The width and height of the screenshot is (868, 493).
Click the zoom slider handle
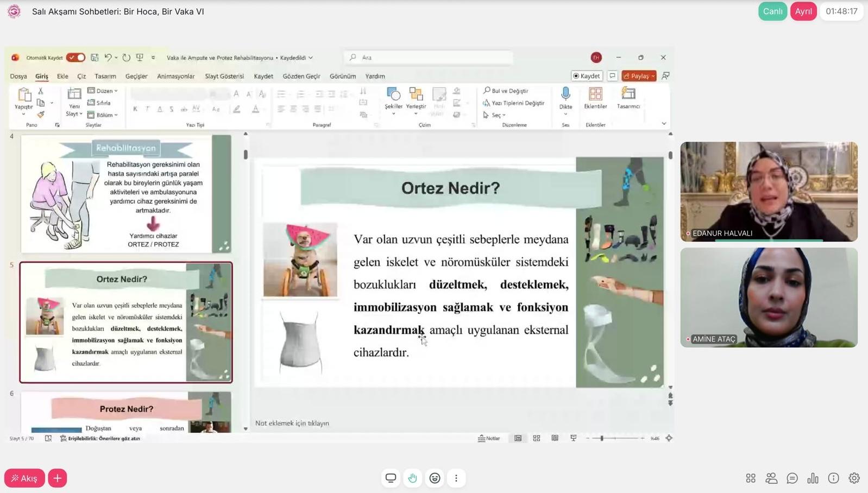tap(601, 438)
